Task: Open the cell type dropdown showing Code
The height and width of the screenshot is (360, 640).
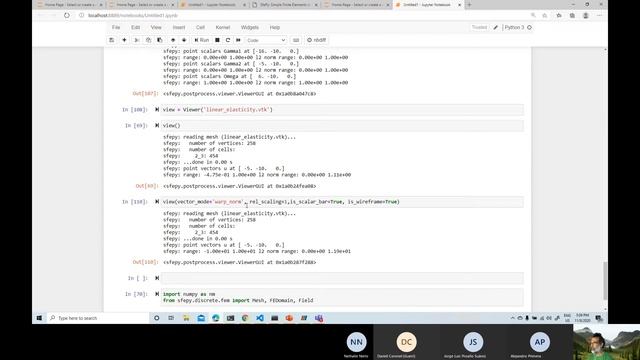Action: click(266, 40)
